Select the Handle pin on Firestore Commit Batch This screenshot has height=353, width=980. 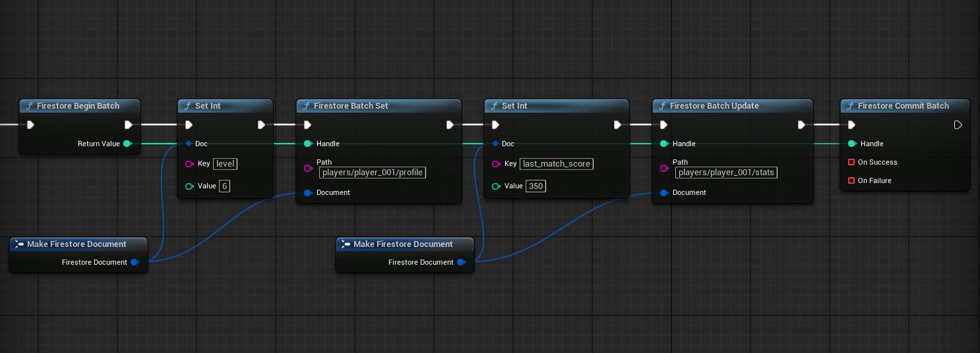[851, 144]
